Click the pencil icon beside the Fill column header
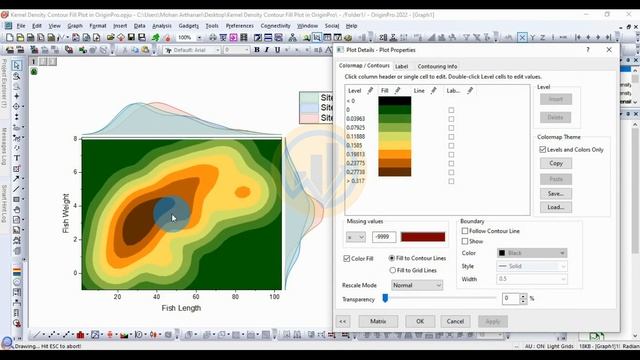 click(397, 91)
